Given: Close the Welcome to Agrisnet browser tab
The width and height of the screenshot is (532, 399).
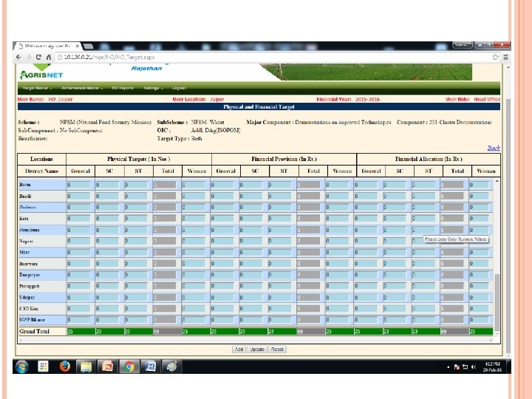Looking at the screenshot, I should point(78,46).
